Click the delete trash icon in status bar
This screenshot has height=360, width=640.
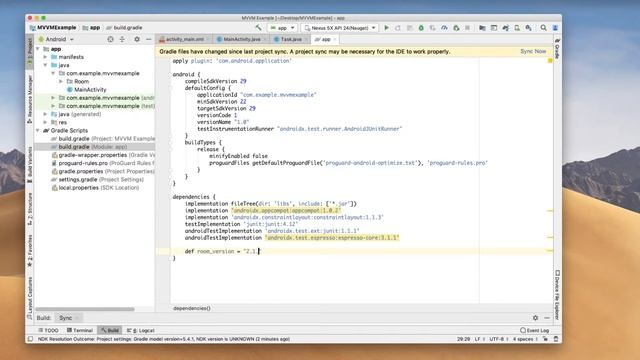pos(556,339)
